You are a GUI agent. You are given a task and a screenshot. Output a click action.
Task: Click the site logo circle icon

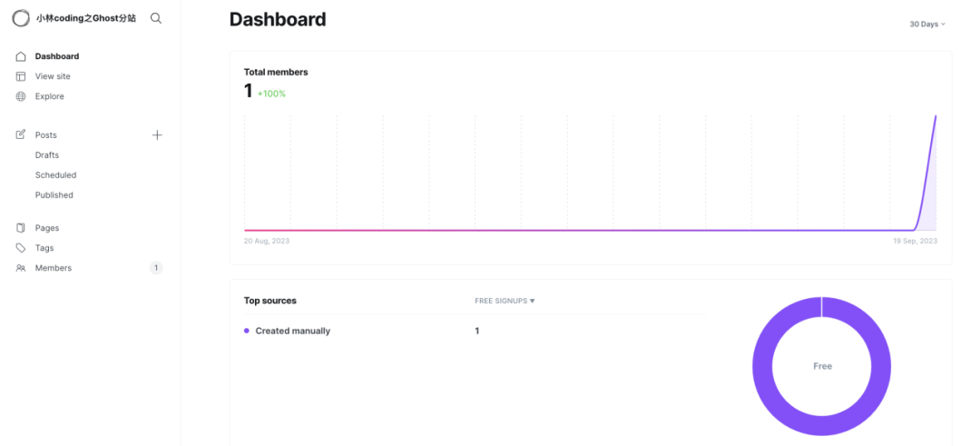[x=21, y=18]
